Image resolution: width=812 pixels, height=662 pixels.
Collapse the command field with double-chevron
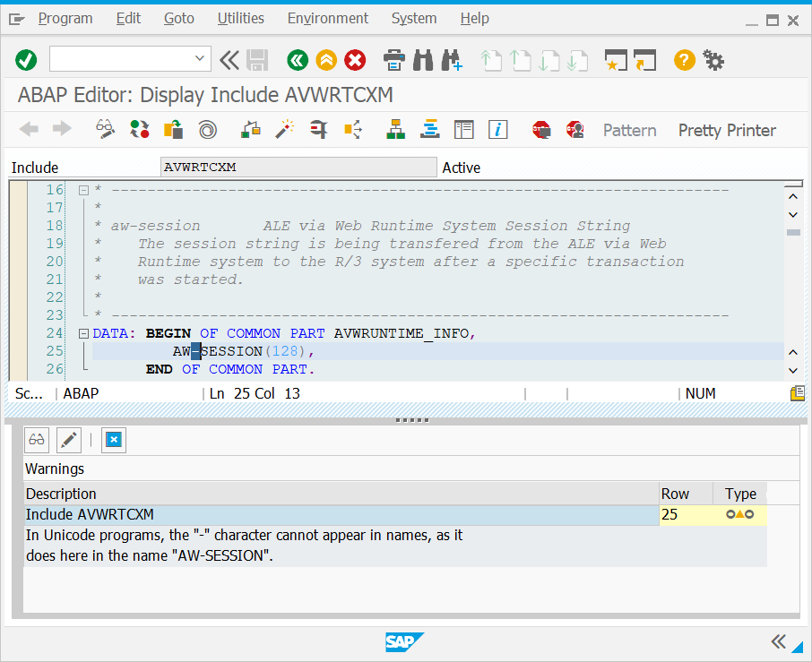point(229,60)
